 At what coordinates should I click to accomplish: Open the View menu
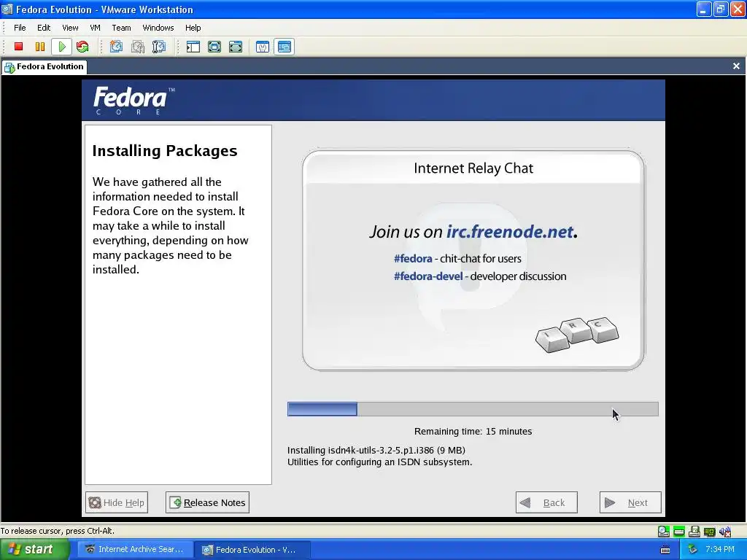70,28
